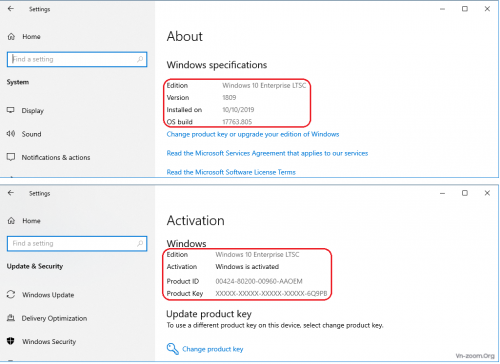
Task: Click the Windows Update refresh icon
Action: [x=11, y=295]
